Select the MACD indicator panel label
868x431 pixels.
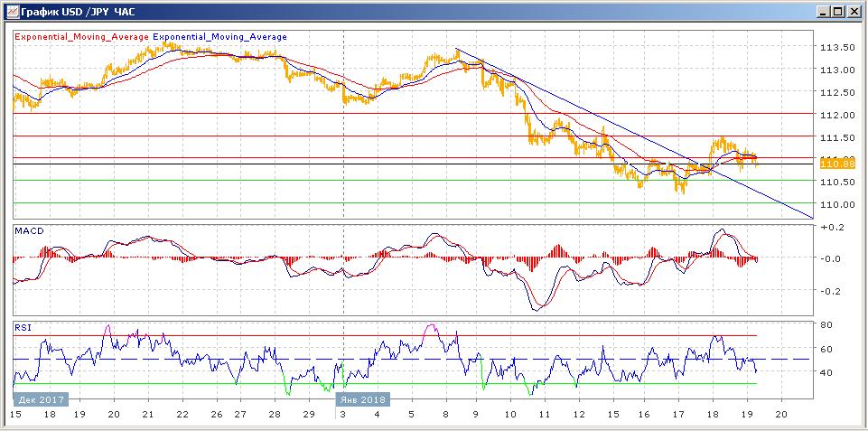click(29, 231)
